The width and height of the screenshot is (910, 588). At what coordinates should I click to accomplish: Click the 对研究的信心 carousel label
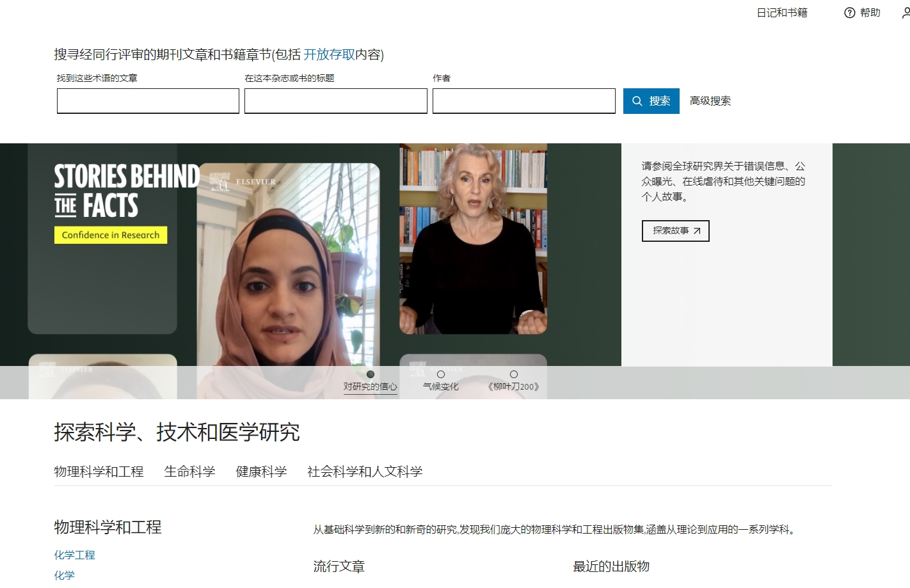click(x=371, y=386)
